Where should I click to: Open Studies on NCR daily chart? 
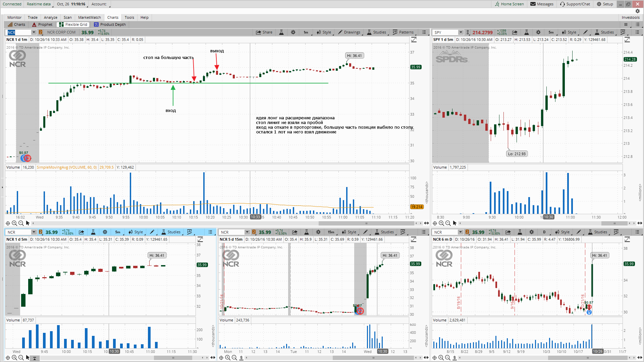pos(597,232)
